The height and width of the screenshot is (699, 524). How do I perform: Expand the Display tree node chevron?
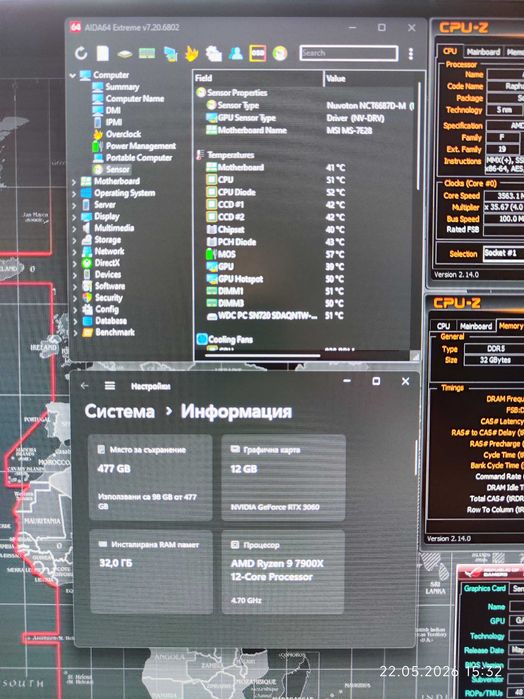click(x=74, y=217)
